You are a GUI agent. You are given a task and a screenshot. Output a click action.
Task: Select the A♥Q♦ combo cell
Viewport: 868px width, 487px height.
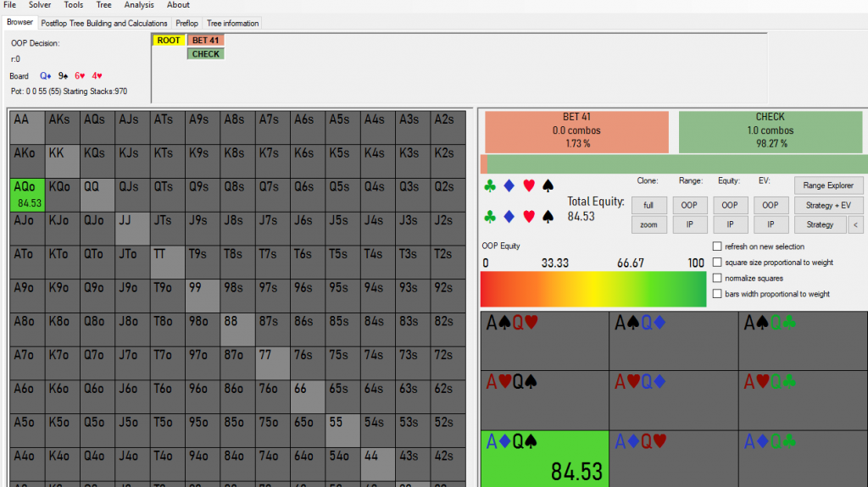[x=674, y=400]
